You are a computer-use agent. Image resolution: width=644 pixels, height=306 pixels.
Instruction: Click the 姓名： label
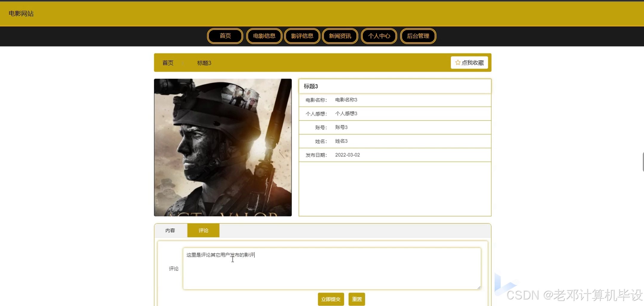[321, 141]
